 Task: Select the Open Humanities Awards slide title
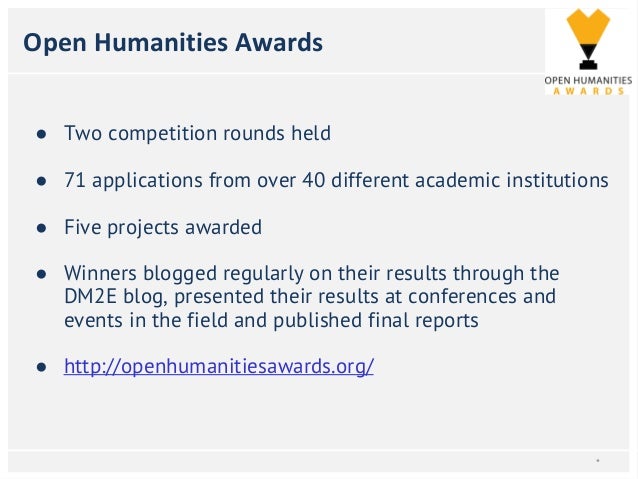[x=173, y=42]
